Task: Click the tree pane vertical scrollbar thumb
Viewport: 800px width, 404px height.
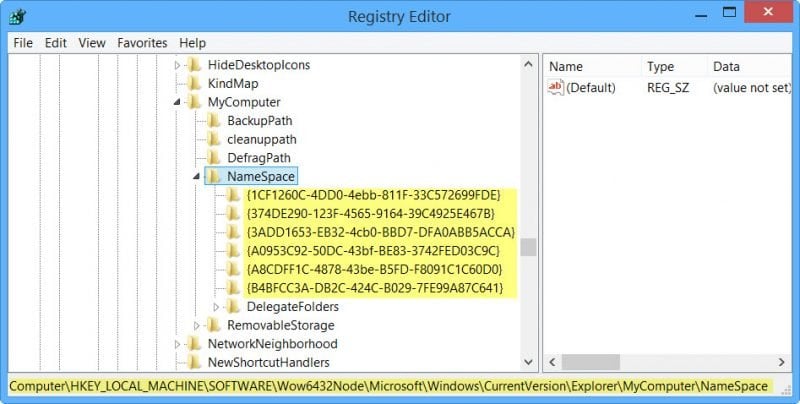Action: 529,247
